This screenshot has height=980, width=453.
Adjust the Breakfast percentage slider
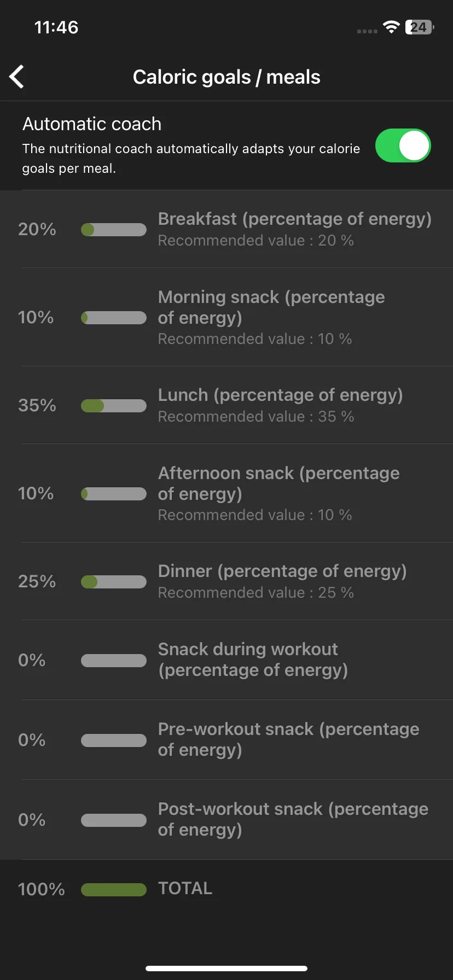(x=114, y=230)
